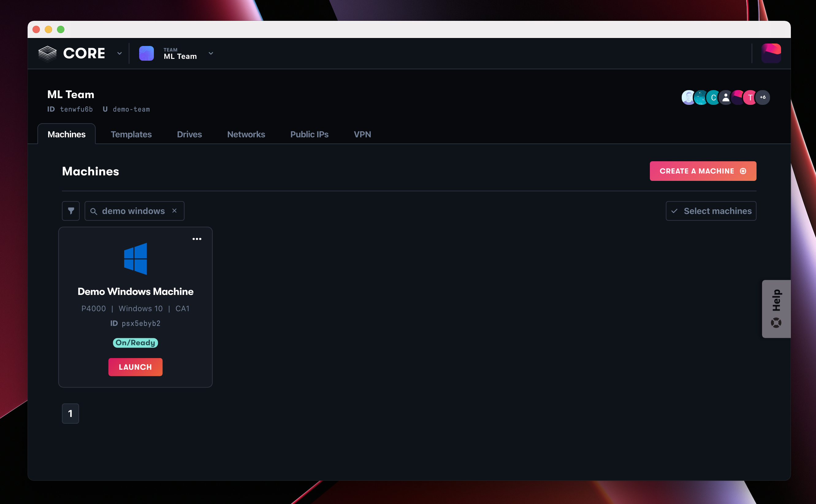Click the Help lifebuoy icon

coord(776,323)
